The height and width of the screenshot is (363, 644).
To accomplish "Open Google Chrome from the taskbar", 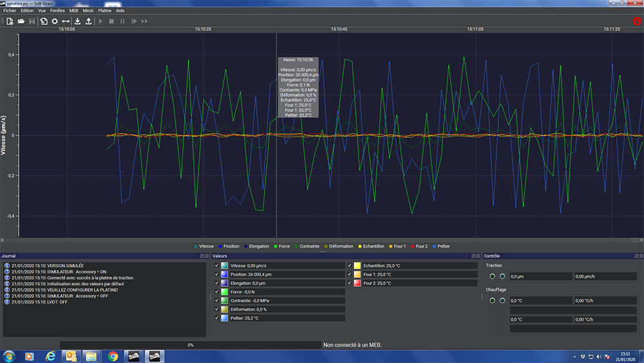I will pyautogui.click(x=113, y=356).
